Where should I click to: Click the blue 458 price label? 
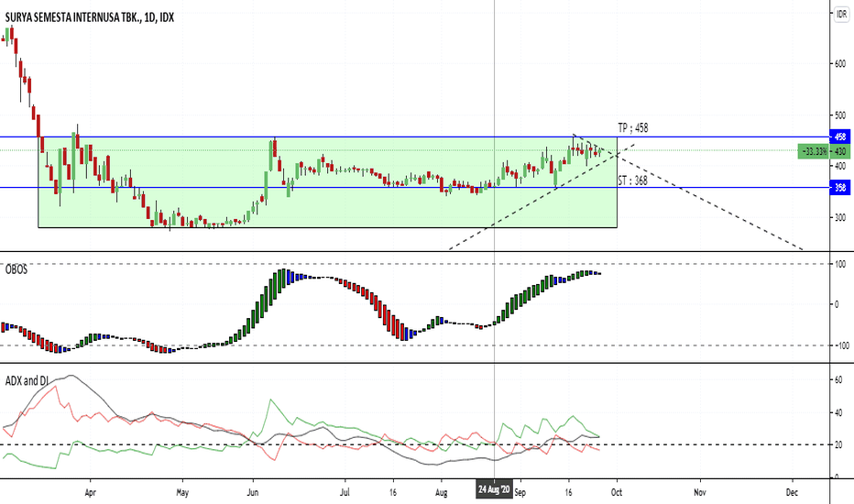[840, 137]
